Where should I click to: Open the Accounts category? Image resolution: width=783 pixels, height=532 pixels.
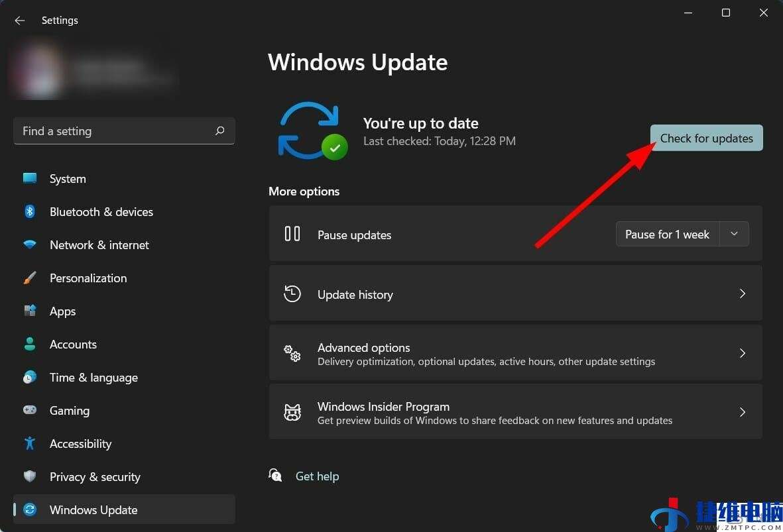click(124, 345)
